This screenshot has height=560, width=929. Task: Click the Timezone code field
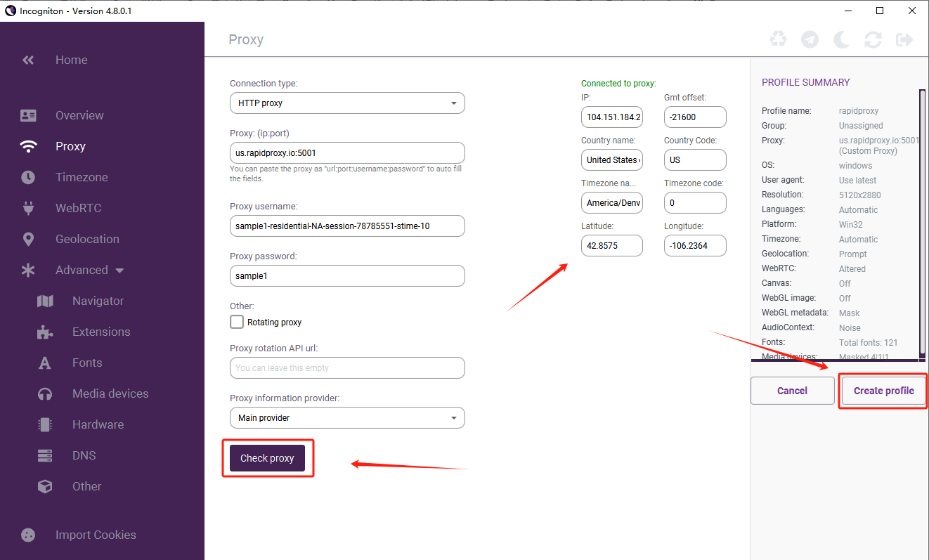point(695,202)
